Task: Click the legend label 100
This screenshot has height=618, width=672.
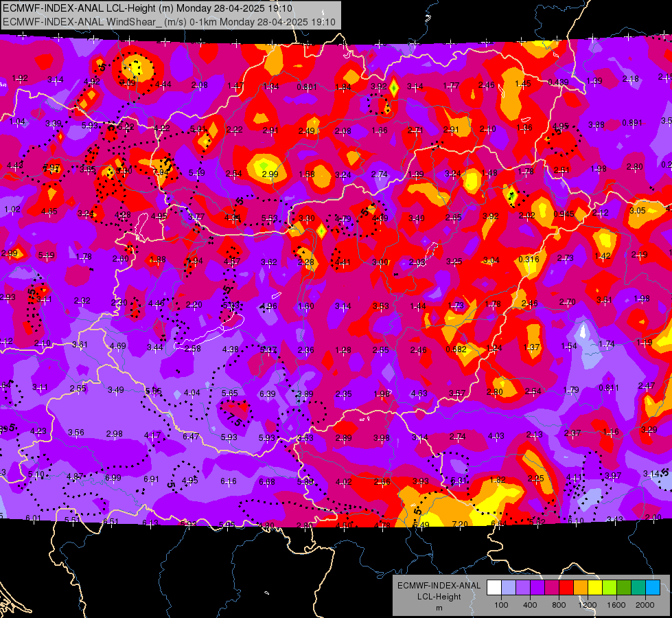Action: coord(501,605)
